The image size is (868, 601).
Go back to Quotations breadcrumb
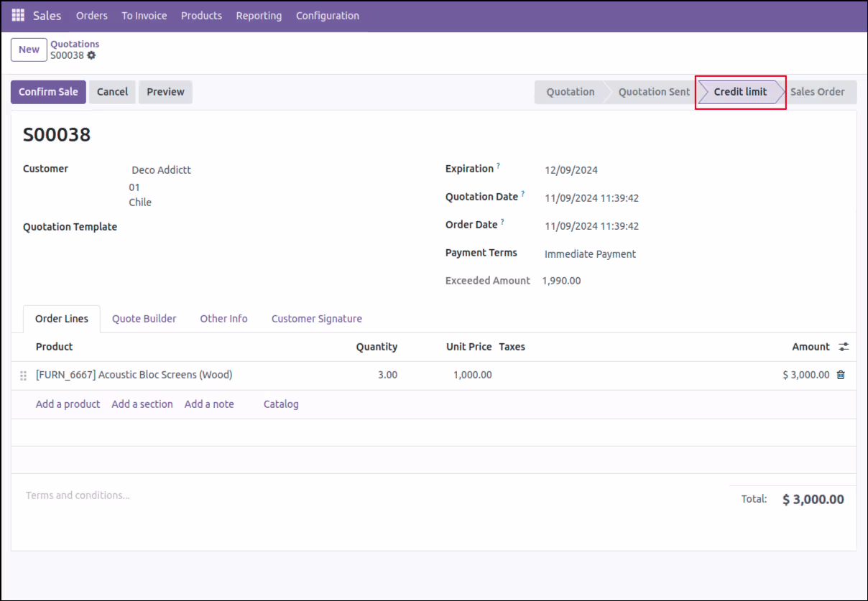[75, 44]
